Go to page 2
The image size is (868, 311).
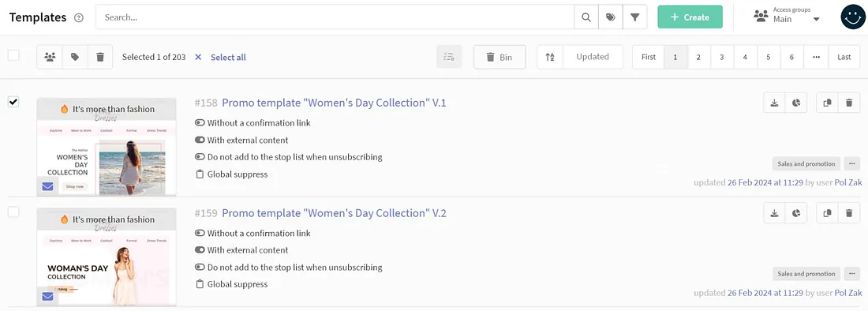(698, 57)
